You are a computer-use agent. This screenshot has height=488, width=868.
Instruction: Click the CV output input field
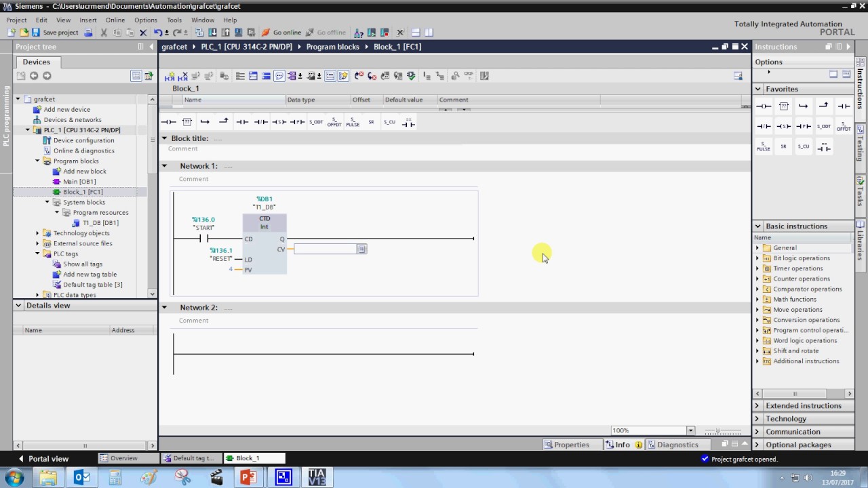(x=325, y=249)
